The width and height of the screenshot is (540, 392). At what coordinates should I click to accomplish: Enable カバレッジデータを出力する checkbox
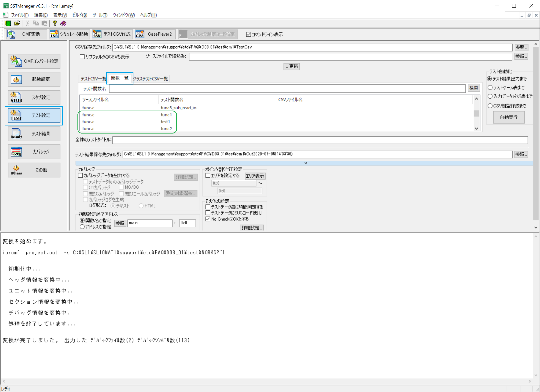pos(80,175)
